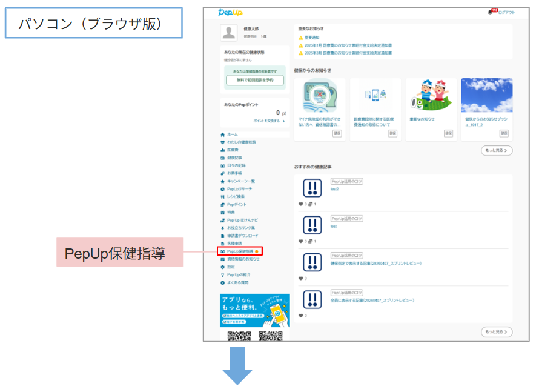Screen dimensions: 539x392
Task: Open Pep Up ほけんナビ from the sidebar
Action: click(x=242, y=220)
